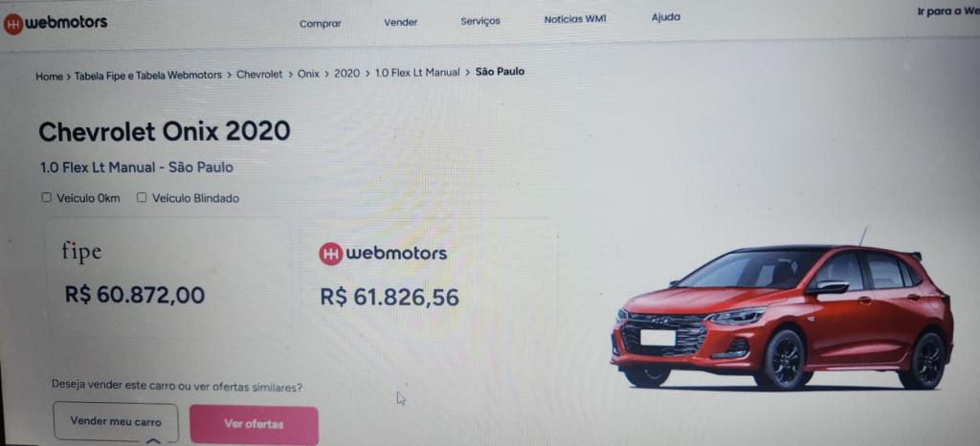This screenshot has height=446, width=980.
Task: Open Tabela Fipe e Tabela Webmotors breadcrumb
Action: [148, 75]
